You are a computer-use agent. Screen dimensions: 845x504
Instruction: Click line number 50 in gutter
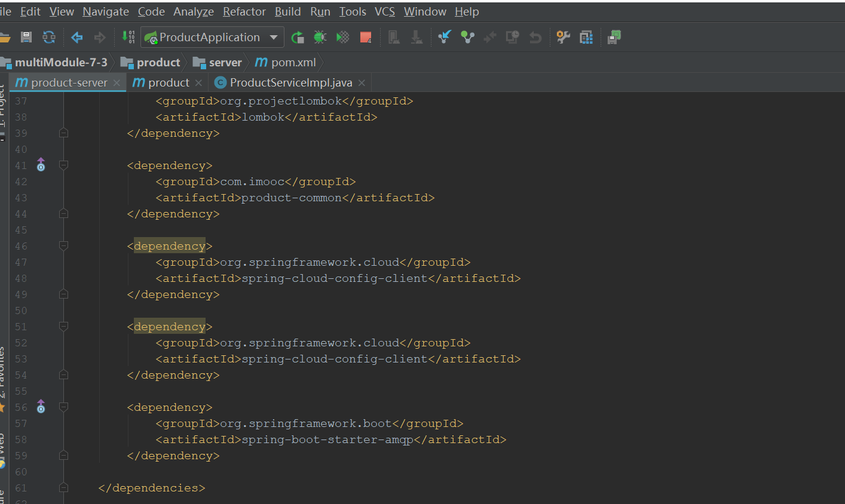[21, 311]
